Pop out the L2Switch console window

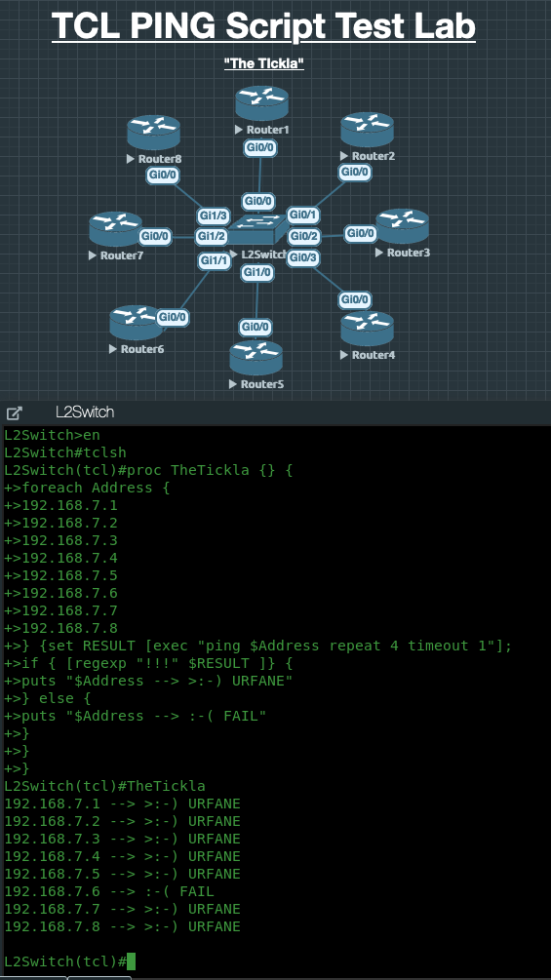click(x=15, y=412)
